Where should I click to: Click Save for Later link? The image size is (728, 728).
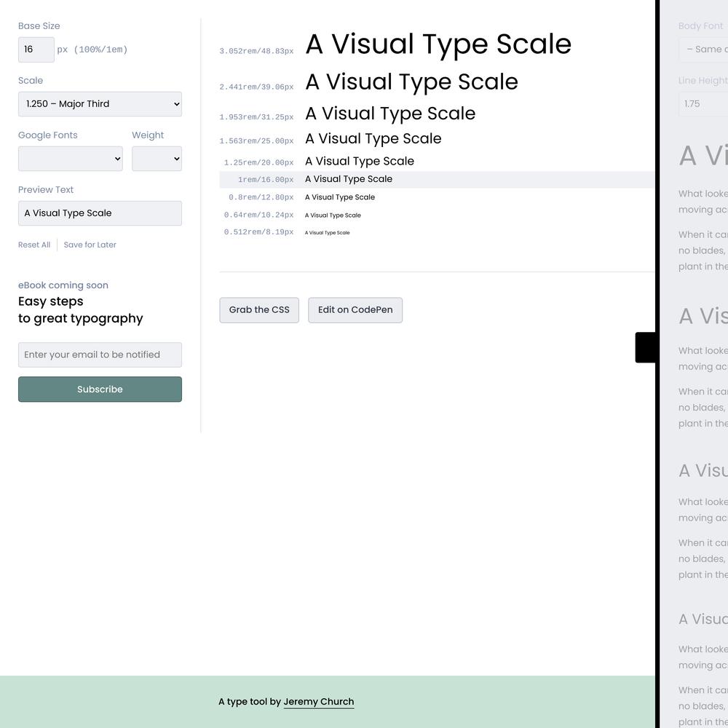(x=90, y=245)
